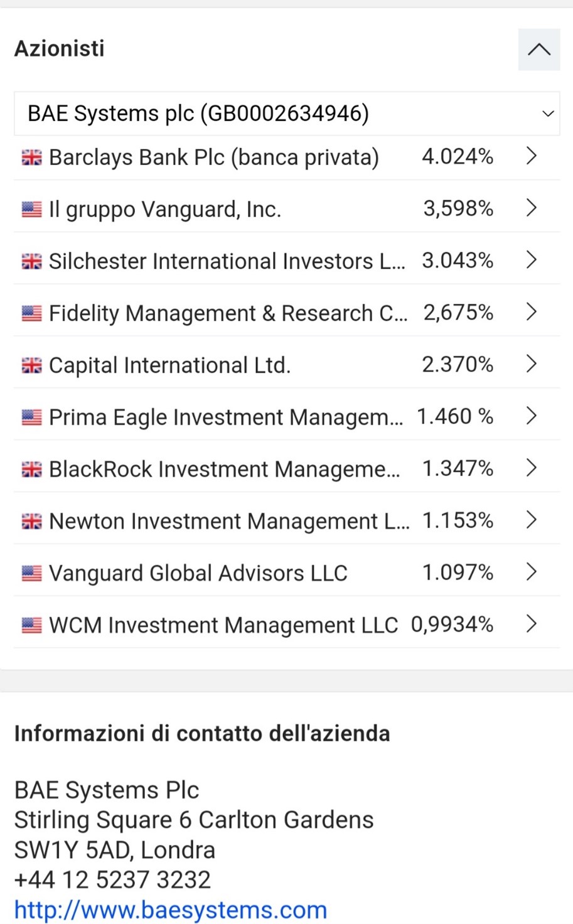Select the Fidelity Management & Research entry
The image size is (573, 924).
227,313
